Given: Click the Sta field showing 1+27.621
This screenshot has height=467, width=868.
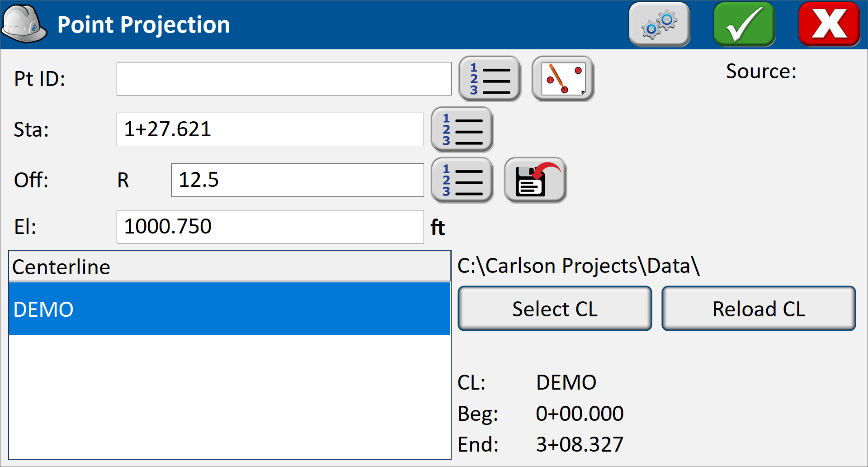Looking at the screenshot, I should pyautogui.click(x=270, y=129).
